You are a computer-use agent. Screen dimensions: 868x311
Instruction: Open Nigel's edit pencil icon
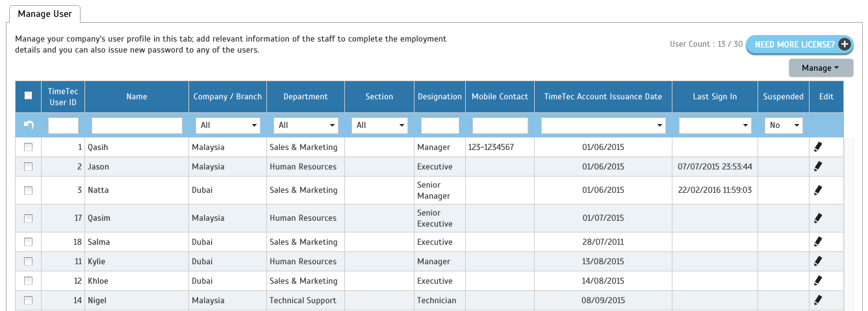[818, 300]
